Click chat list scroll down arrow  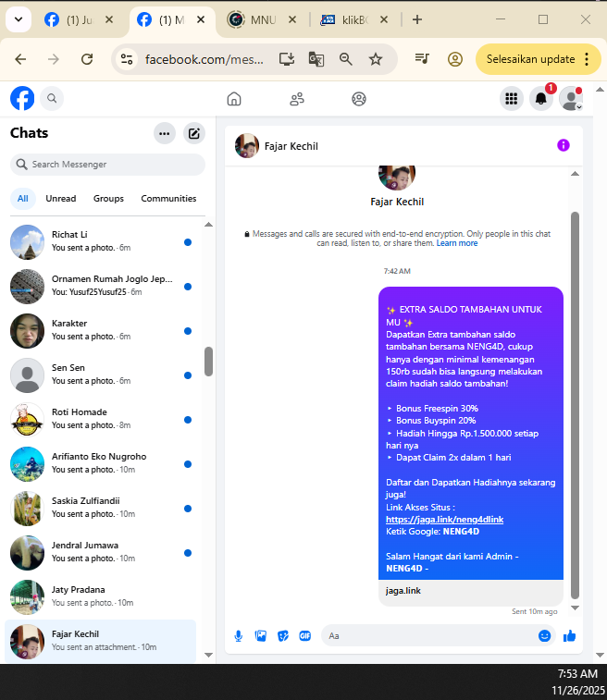(208, 655)
